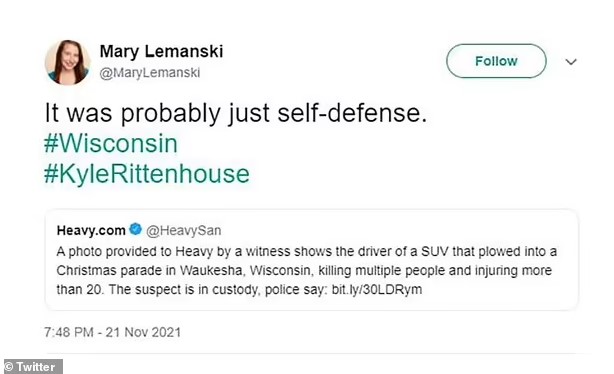Follow Mary Lemanski with the Follow button
614x374 pixels.
(x=496, y=61)
